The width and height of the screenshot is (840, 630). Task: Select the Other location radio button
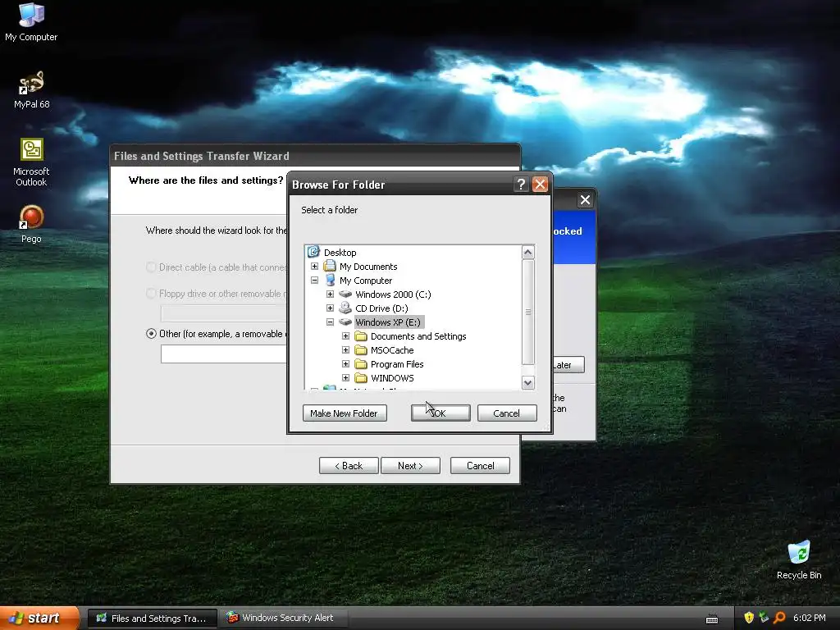151,333
